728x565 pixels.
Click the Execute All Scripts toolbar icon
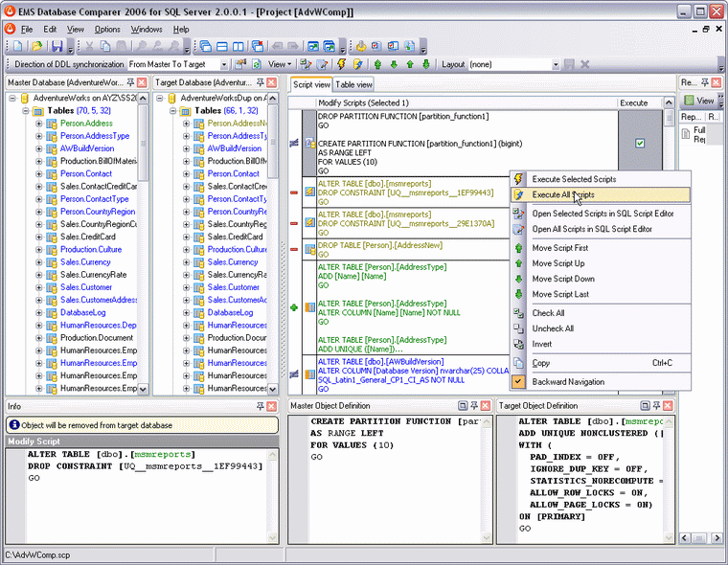358,64
